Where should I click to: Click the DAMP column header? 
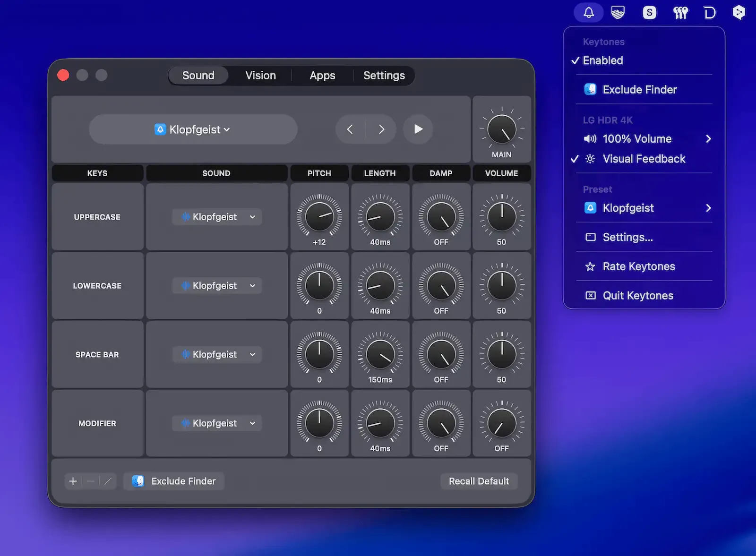coord(441,173)
